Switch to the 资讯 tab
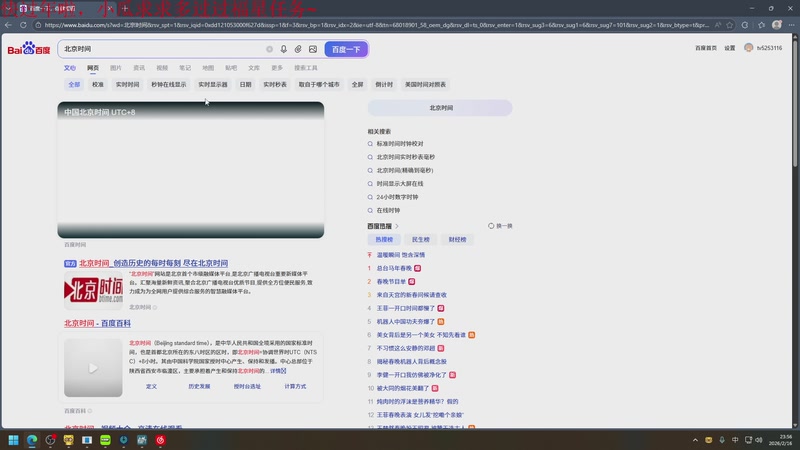This screenshot has width=800, height=450. [139, 68]
